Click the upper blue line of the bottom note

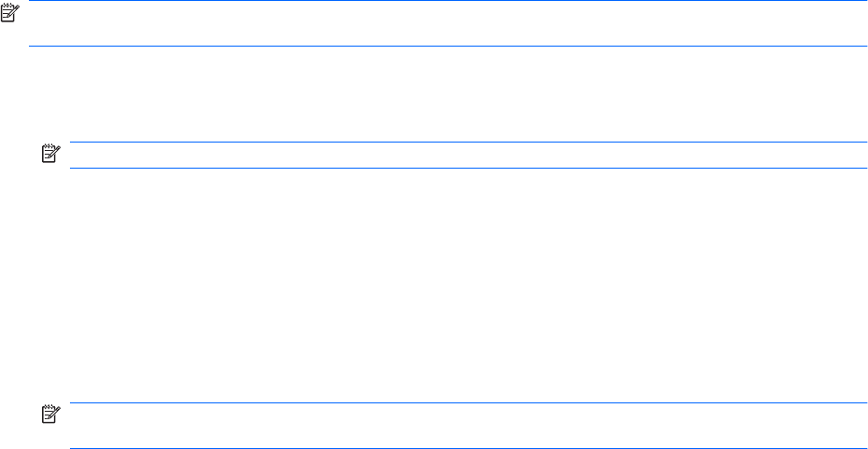pyautogui.click(x=466, y=403)
